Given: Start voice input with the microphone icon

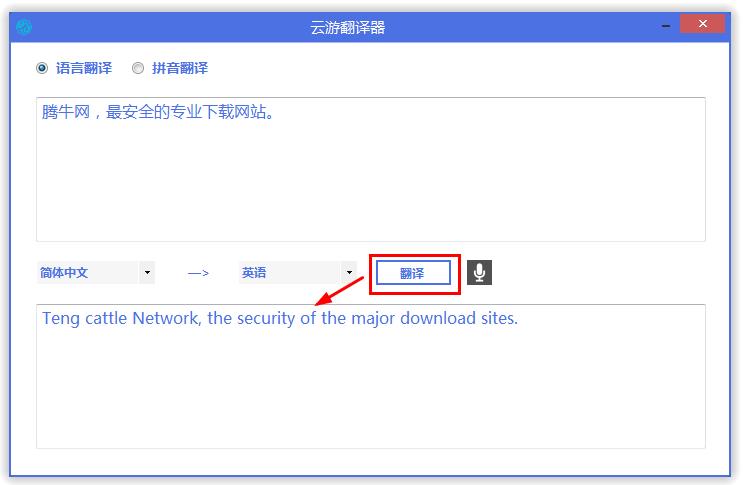Looking at the screenshot, I should click(x=479, y=272).
